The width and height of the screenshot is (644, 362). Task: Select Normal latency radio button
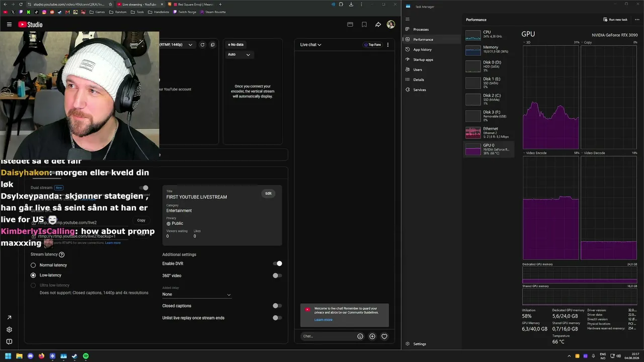pyautogui.click(x=33, y=265)
